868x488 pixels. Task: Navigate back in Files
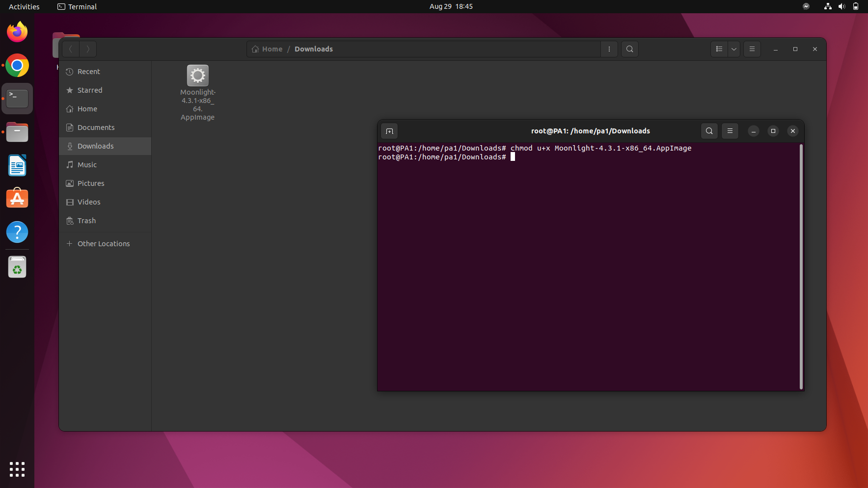[x=71, y=49]
